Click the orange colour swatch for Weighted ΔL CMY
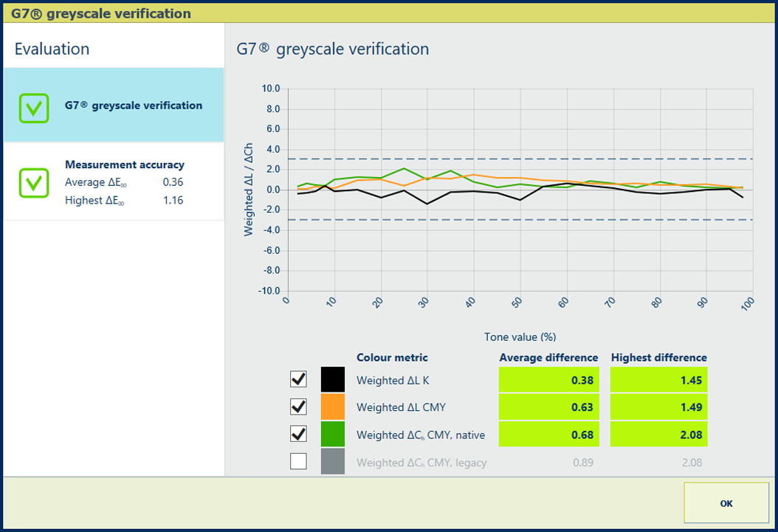 [332, 407]
